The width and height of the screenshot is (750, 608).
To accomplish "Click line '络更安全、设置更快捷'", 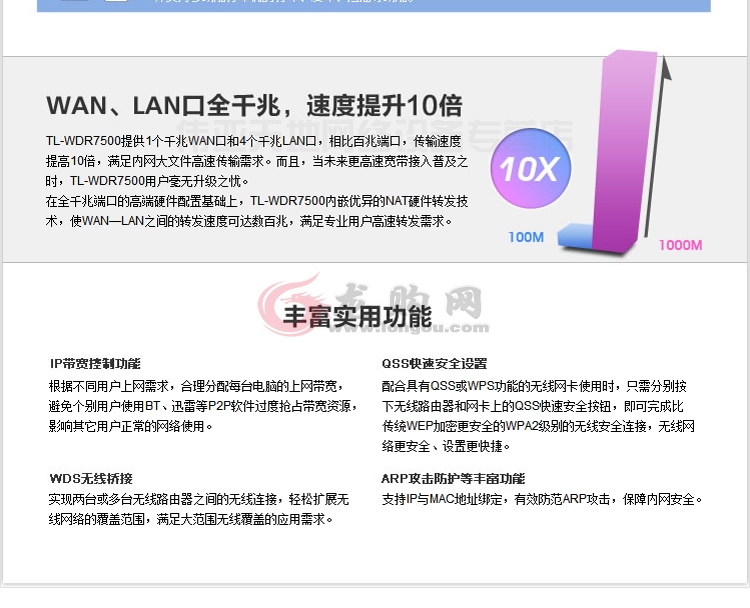I will click(x=446, y=446).
